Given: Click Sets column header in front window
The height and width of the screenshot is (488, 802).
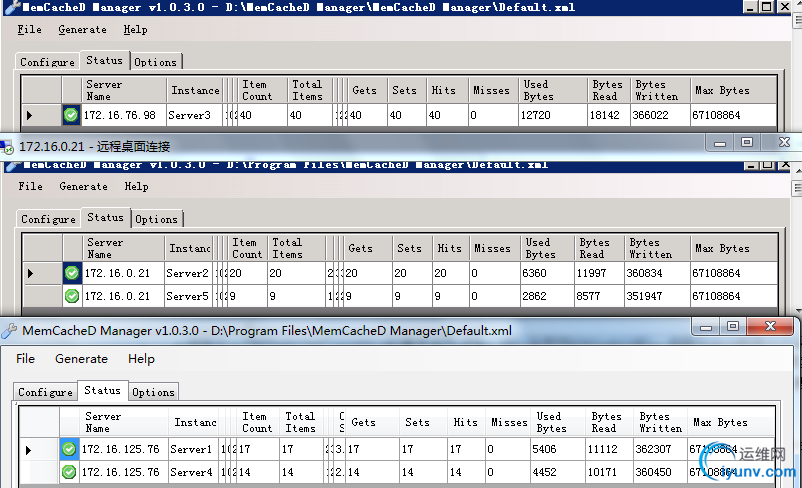Looking at the screenshot, I should click(424, 422).
